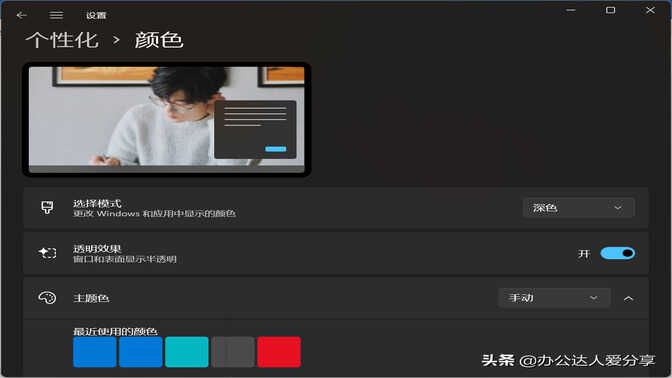672x378 pixels.
Task: Maximize the Settings window
Action: pyautogui.click(x=610, y=10)
